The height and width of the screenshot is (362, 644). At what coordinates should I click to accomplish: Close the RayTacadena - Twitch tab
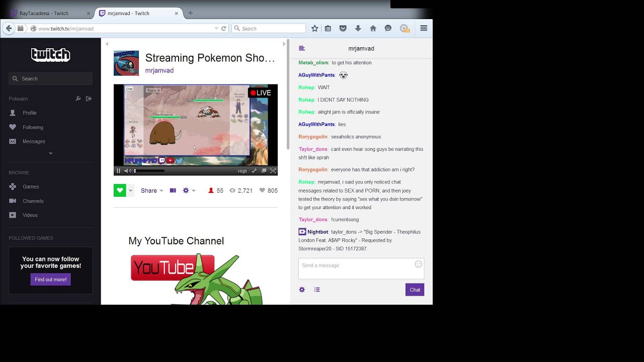point(89,13)
